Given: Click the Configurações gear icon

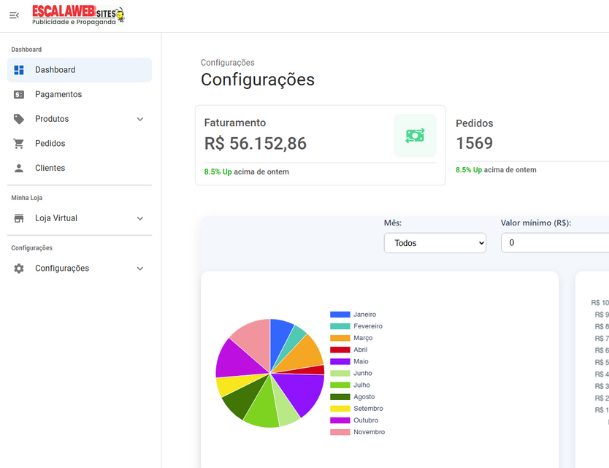Looking at the screenshot, I should point(19,268).
